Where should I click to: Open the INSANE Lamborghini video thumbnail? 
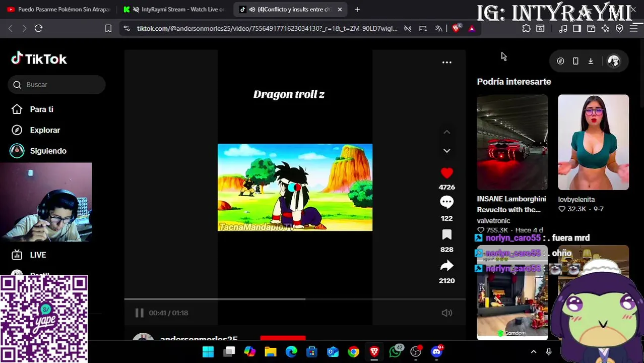(512, 142)
